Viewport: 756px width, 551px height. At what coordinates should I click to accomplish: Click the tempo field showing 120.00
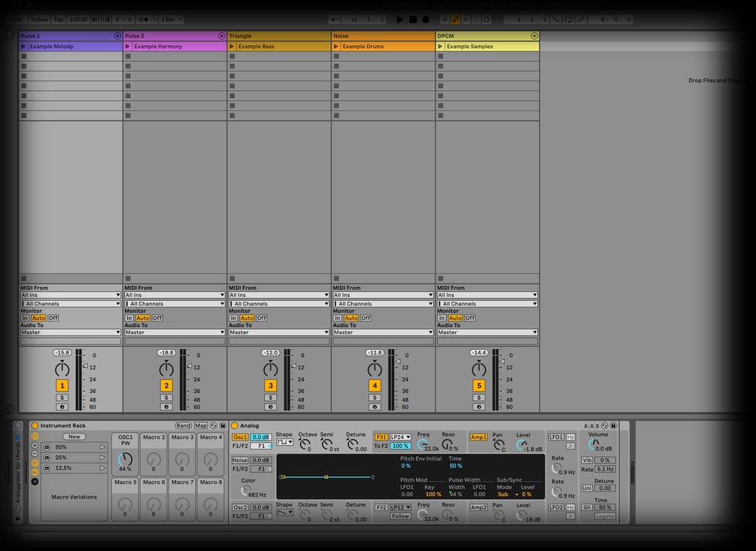[78, 20]
